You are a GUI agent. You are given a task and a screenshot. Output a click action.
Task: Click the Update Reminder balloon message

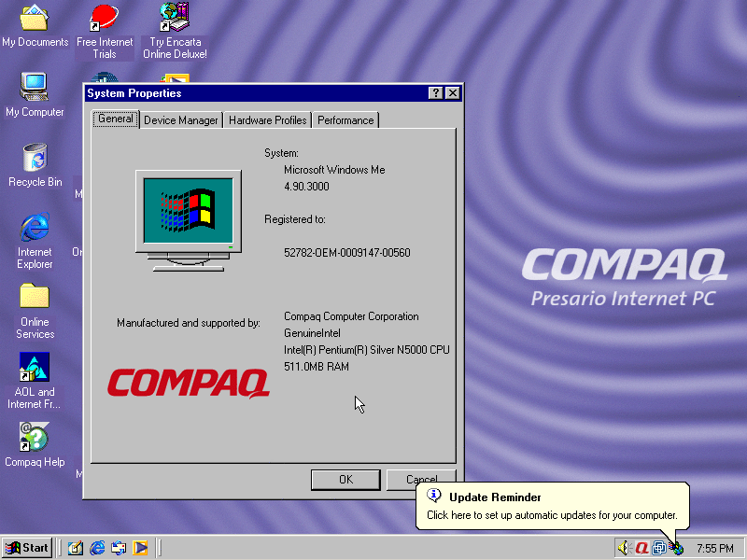[x=552, y=515]
